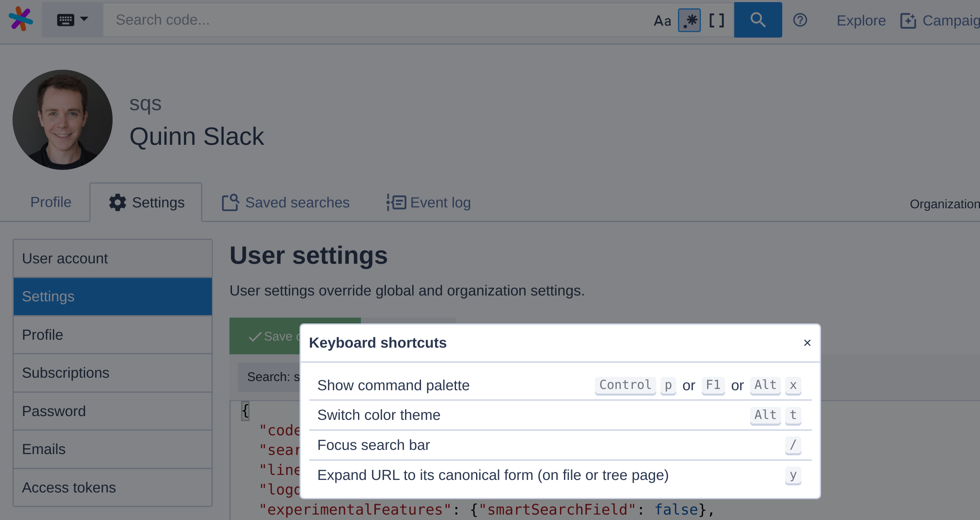Click Quinn Slack's profile avatar

pos(63,120)
